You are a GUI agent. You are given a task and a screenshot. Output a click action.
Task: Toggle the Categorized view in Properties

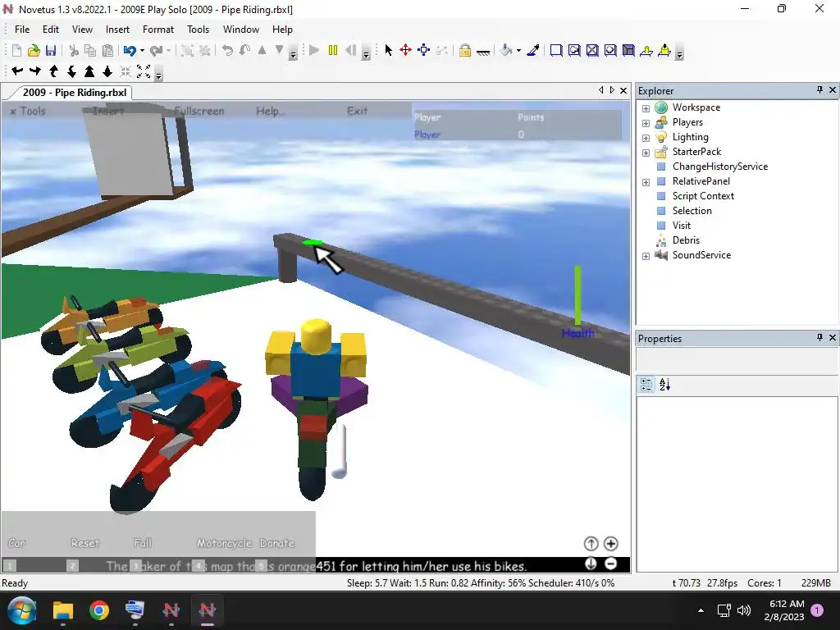(x=646, y=384)
